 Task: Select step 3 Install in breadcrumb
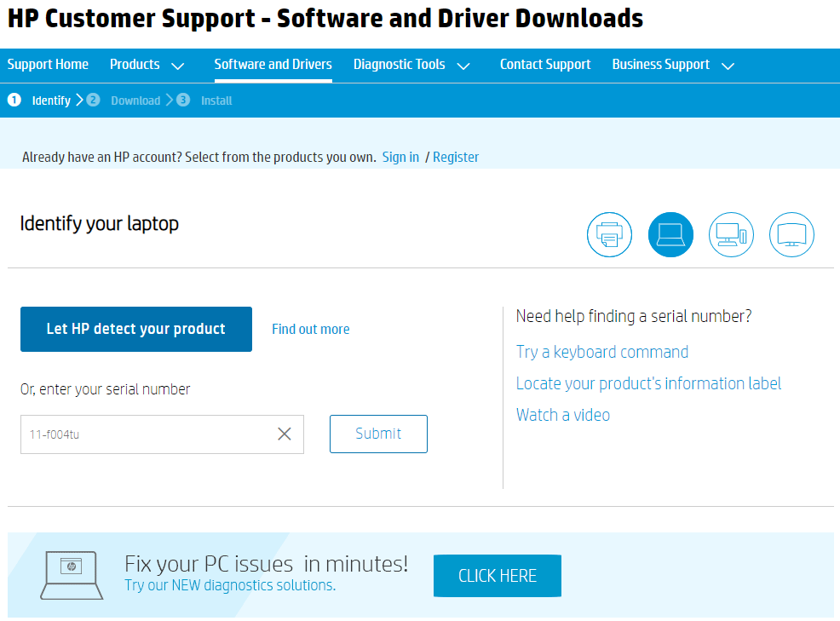click(x=204, y=101)
